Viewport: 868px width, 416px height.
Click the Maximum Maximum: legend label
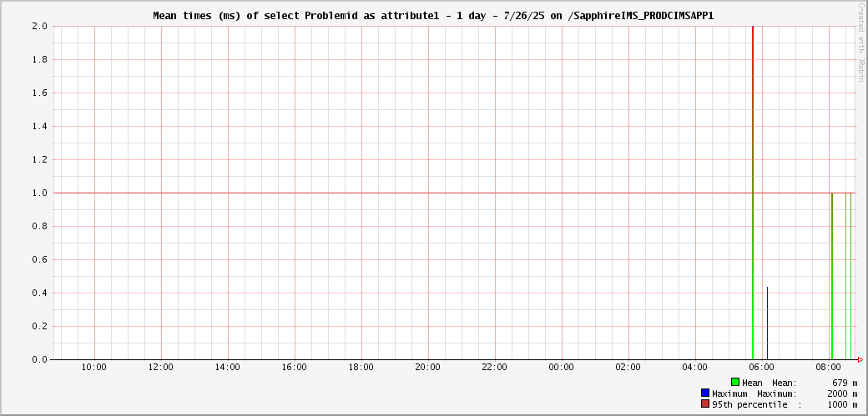(x=754, y=393)
